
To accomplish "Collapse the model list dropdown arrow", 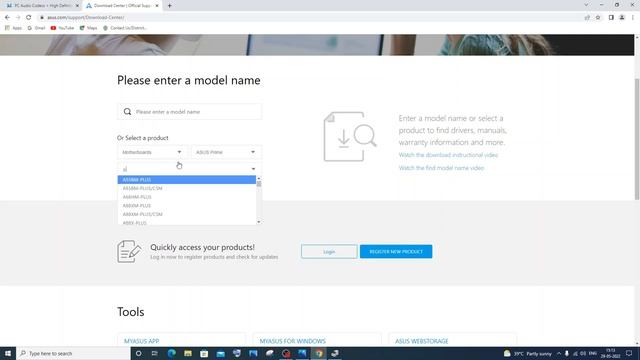I will click(253, 169).
